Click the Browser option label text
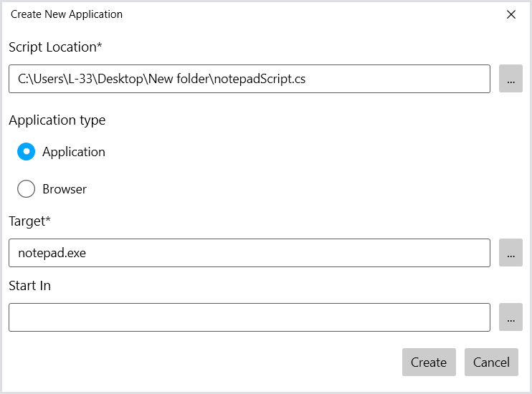The image size is (532, 394). click(x=65, y=189)
